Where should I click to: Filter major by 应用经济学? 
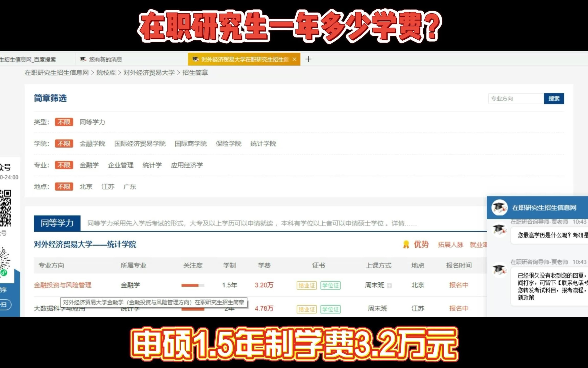pyautogui.click(x=187, y=165)
